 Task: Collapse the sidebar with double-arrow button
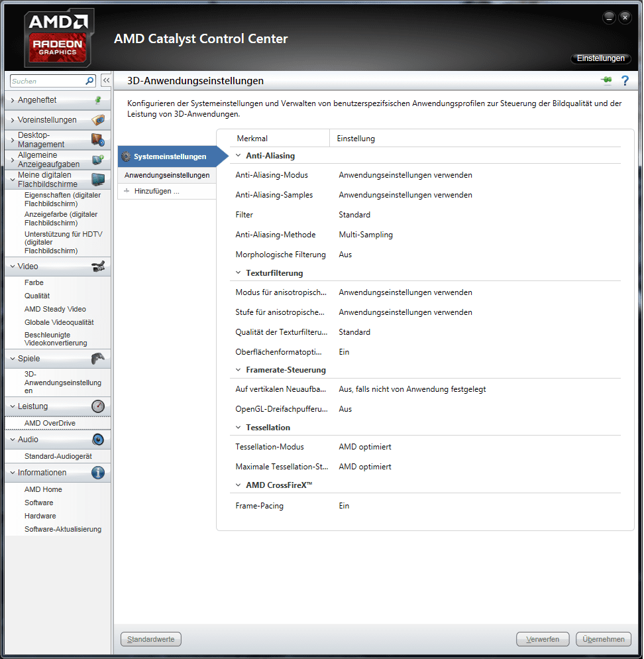[106, 80]
